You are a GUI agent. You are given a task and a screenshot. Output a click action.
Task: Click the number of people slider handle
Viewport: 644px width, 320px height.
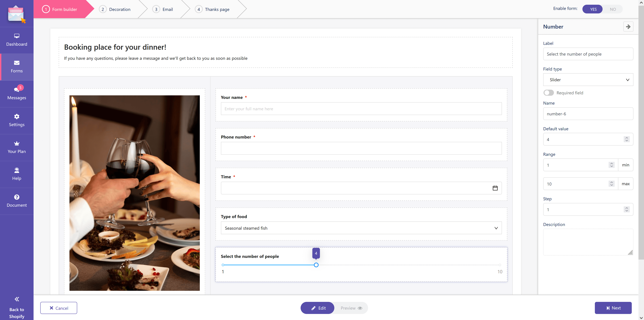(x=316, y=265)
